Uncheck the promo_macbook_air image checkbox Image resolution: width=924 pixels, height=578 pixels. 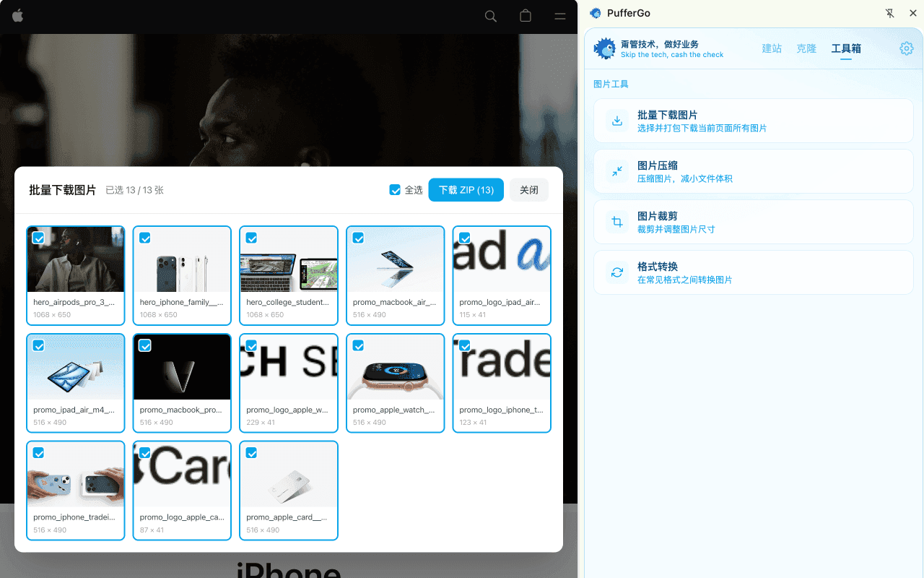click(358, 238)
